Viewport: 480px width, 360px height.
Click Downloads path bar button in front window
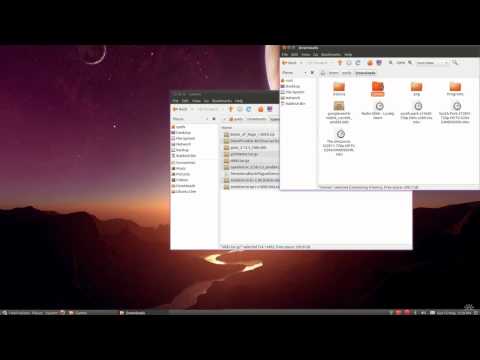click(365, 73)
